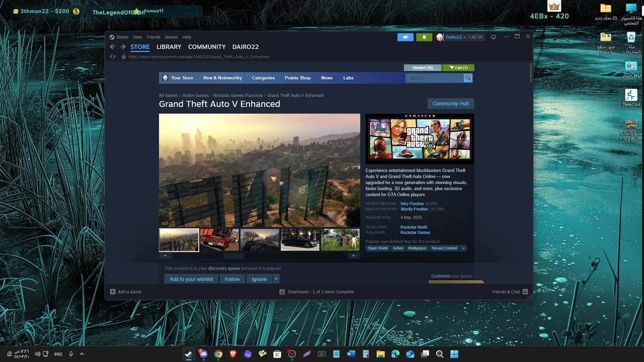644x362 pixels.
Task: Open the green notifications bell
Action: [424, 37]
